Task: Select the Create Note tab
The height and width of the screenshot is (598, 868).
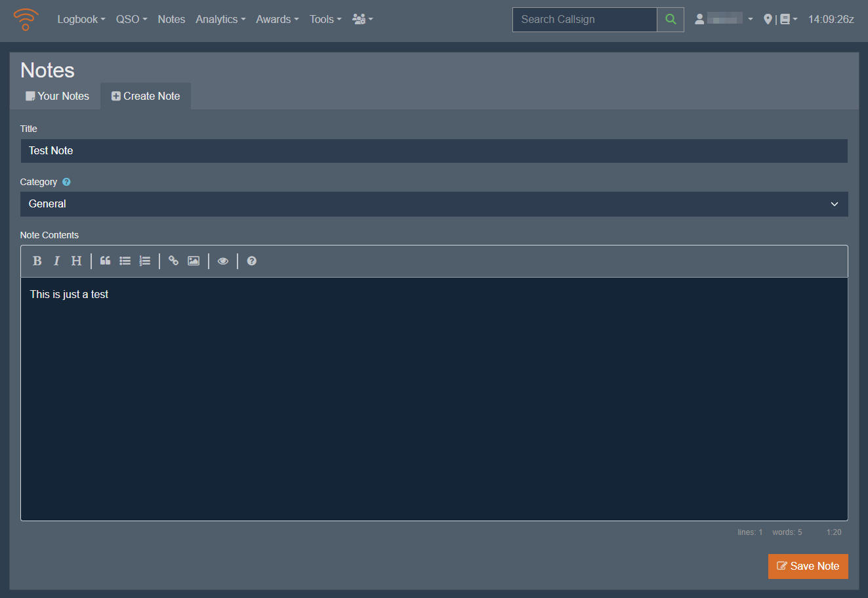Action: tap(146, 96)
